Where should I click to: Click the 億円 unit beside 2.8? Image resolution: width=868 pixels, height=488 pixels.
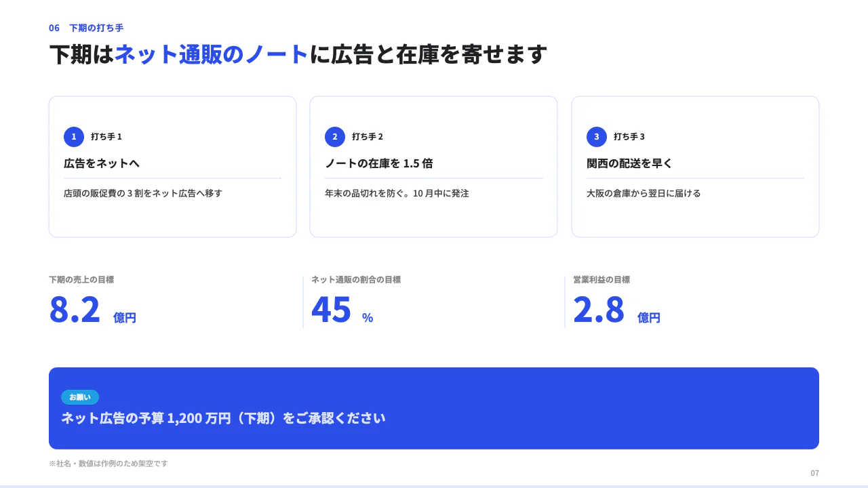click(649, 318)
